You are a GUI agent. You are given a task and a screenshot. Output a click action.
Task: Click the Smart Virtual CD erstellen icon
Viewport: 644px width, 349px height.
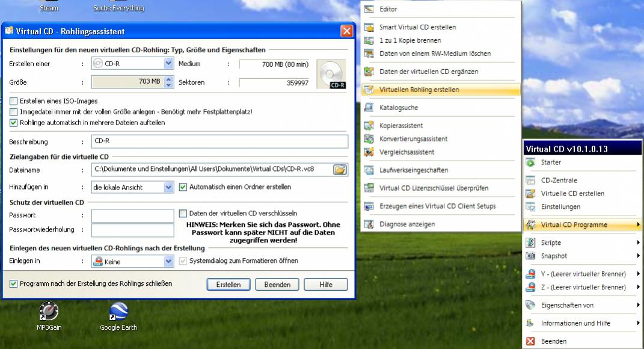pos(369,27)
